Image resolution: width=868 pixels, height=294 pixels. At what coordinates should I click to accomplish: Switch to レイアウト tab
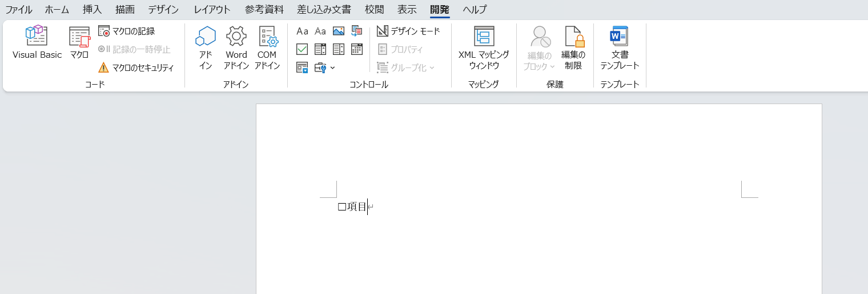(x=212, y=10)
